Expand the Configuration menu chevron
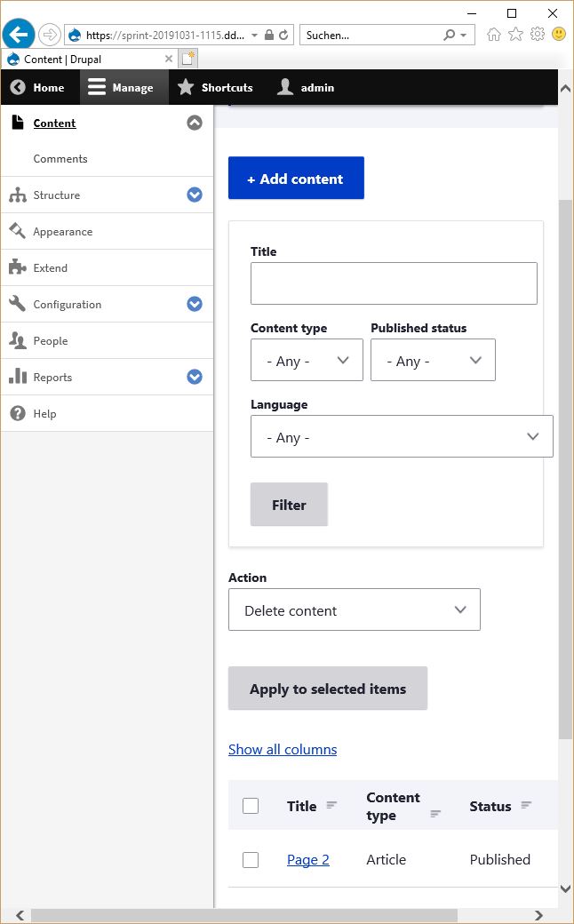 195,304
